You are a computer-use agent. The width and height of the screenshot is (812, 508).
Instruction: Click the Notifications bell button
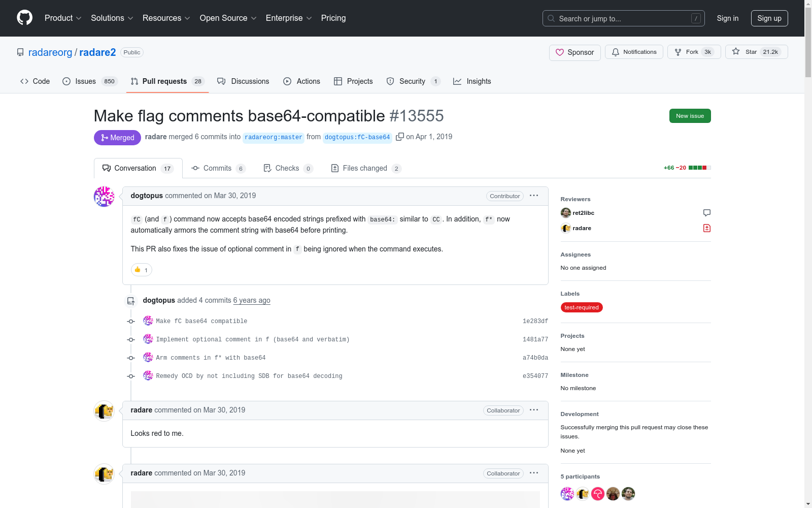634,52
